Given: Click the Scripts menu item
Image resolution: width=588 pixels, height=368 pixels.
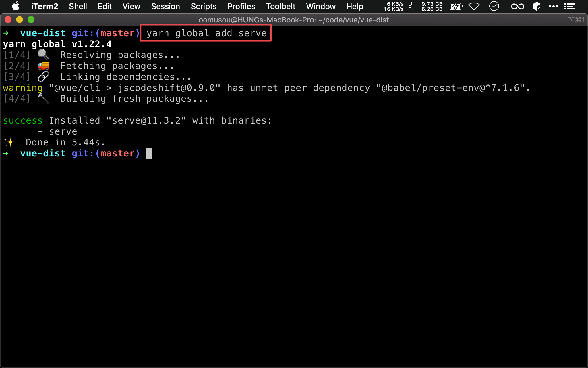Looking at the screenshot, I should click(203, 6).
